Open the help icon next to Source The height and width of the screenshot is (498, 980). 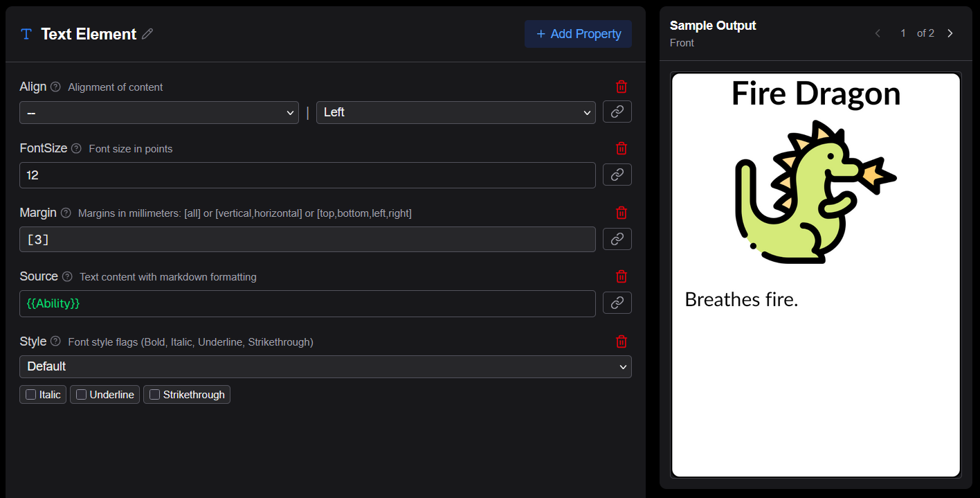67,276
